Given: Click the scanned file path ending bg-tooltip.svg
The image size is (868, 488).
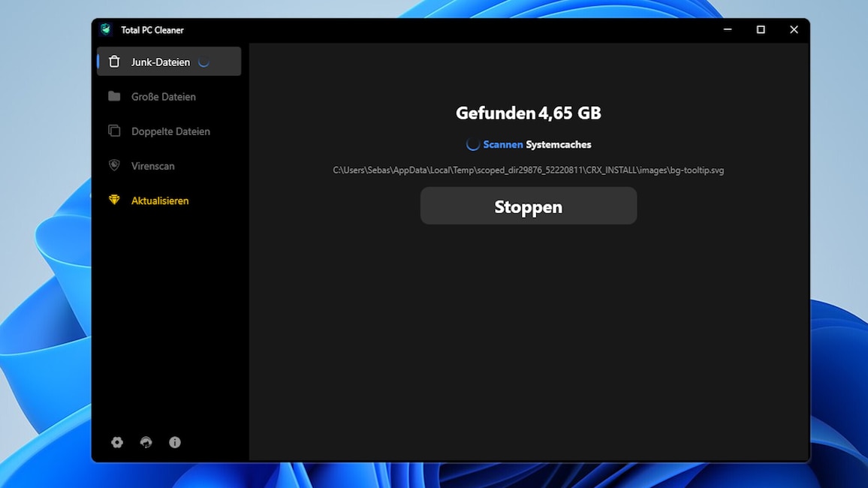Looking at the screenshot, I should coord(529,170).
